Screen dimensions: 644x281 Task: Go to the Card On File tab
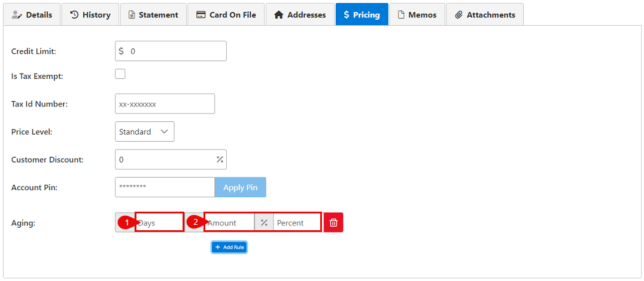pyautogui.click(x=226, y=14)
